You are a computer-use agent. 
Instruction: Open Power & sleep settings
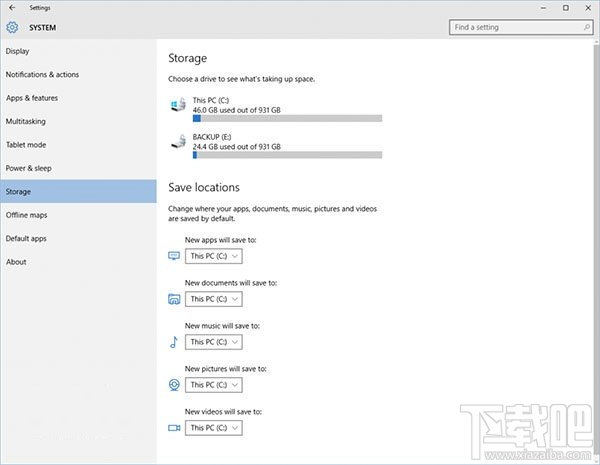78,168
